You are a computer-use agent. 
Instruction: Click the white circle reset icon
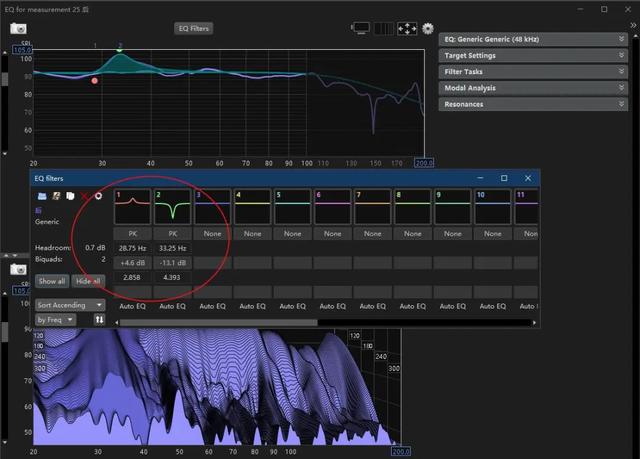pos(98,196)
